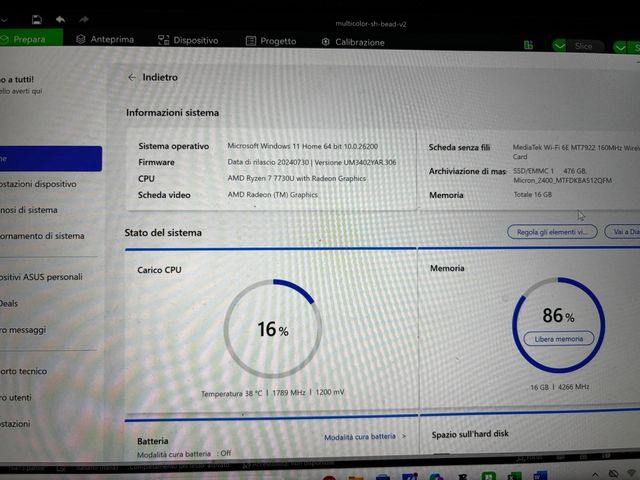Image resolution: width=640 pixels, height=480 pixels.
Task: Click multicolor-sh-bead-v2 project title
Action: 371,24
